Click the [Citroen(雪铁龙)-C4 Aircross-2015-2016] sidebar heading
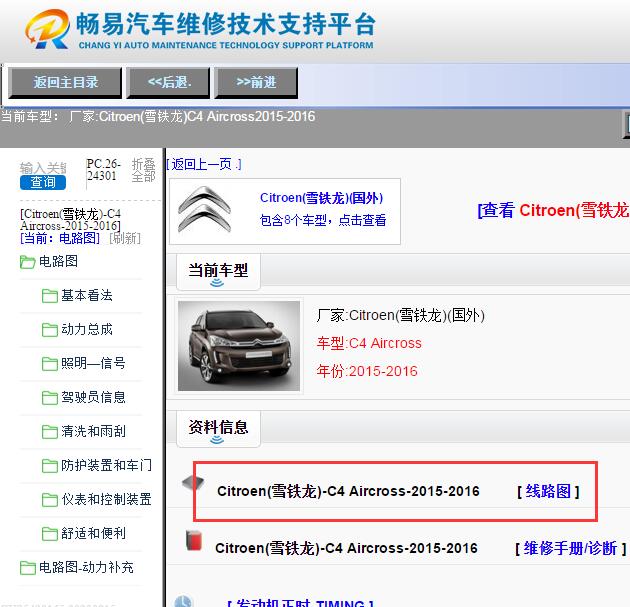630x607 pixels. pos(70,220)
